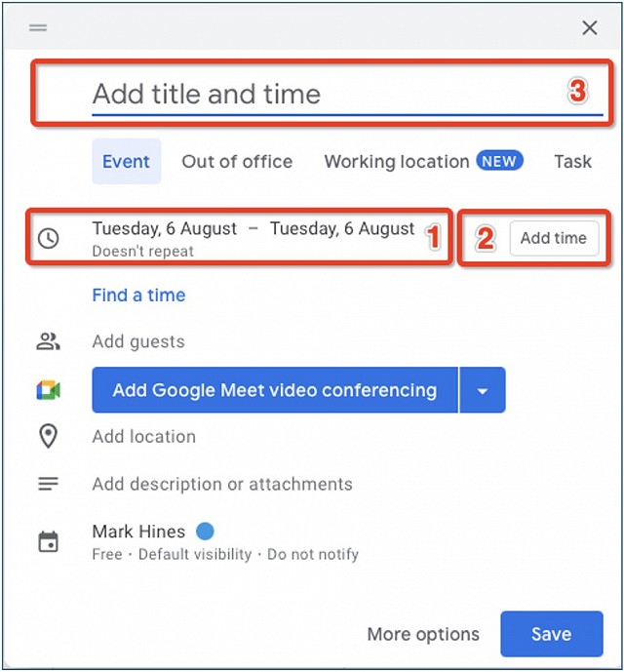The height and width of the screenshot is (672, 624).
Task: Select the Event tab
Action: [x=126, y=162]
